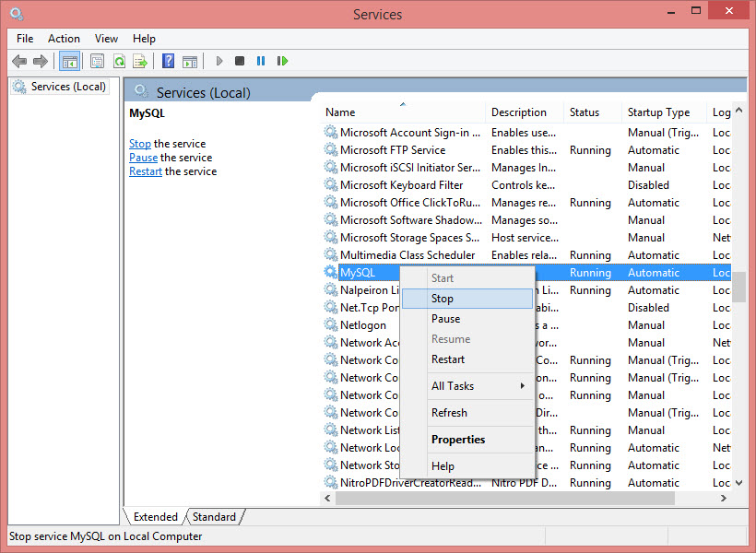This screenshot has height=553, width=756.
Task: Click the Restart the service link
Action: 145,171
